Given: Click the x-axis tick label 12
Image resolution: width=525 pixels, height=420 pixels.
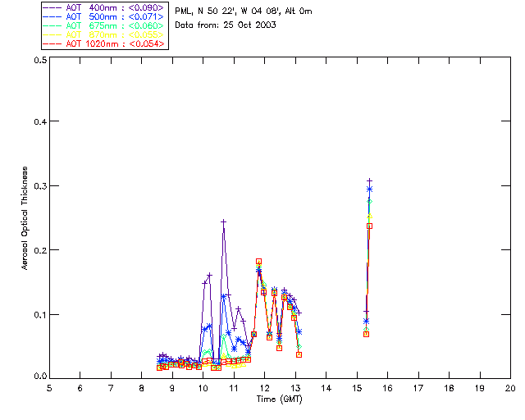Looking at the screenshot, I should coord(264,388).
